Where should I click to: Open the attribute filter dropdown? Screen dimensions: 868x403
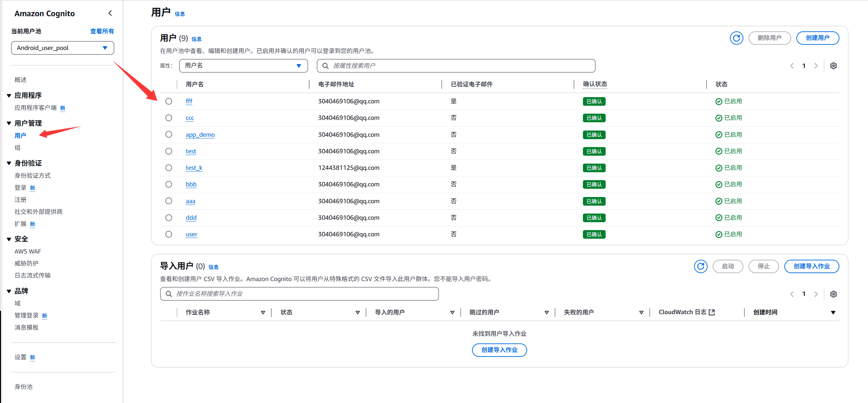[243, 66]
